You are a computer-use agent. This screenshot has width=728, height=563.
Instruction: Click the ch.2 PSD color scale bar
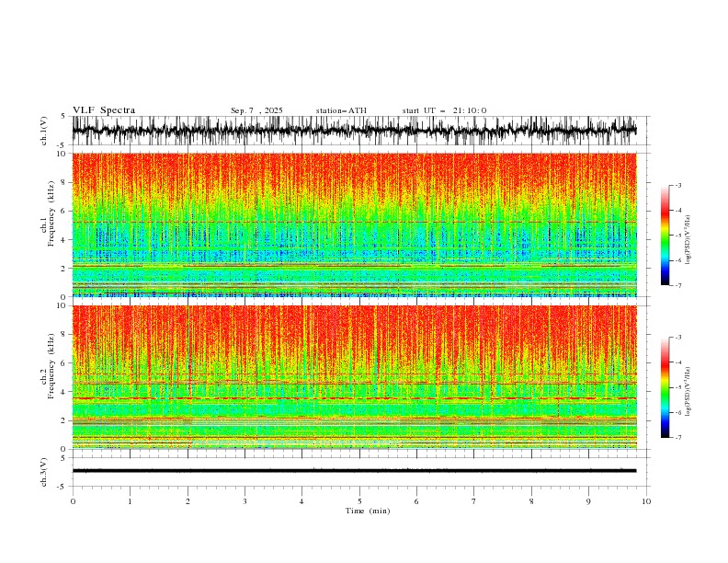pyautogui.click(x=665, y=387)
